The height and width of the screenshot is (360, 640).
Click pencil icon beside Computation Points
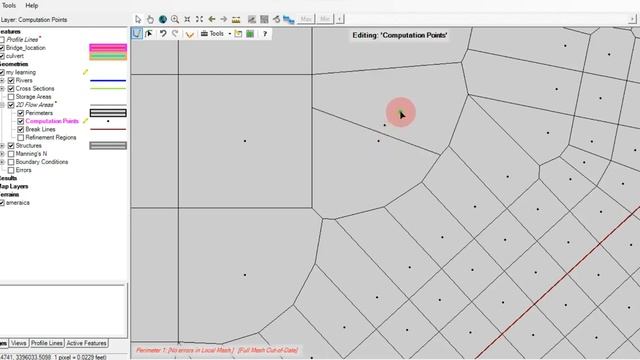[85, 121]
